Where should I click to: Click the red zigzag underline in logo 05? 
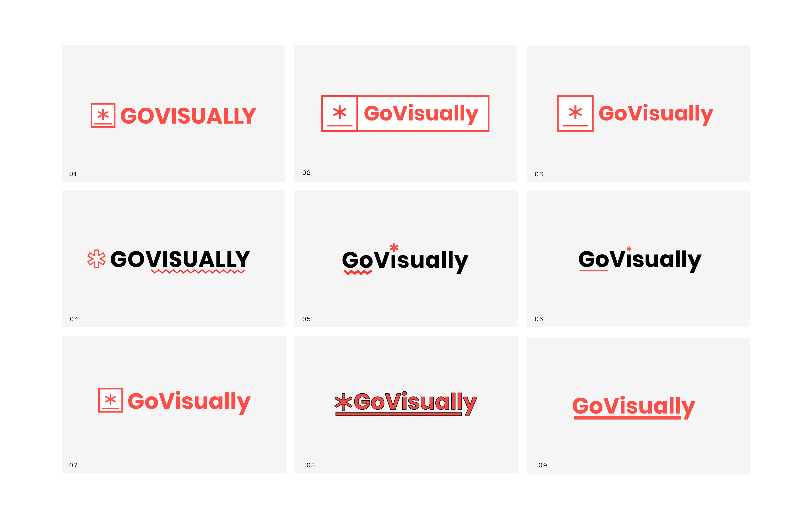357,272
